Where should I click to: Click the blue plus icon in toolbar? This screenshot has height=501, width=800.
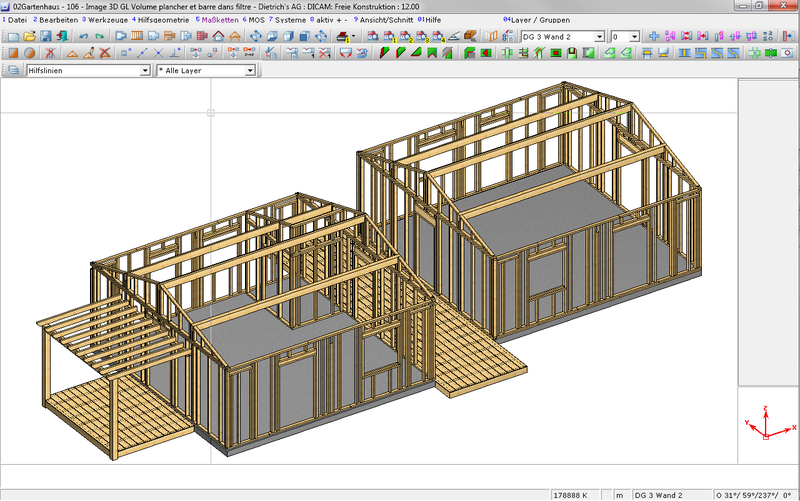point(654,36)
